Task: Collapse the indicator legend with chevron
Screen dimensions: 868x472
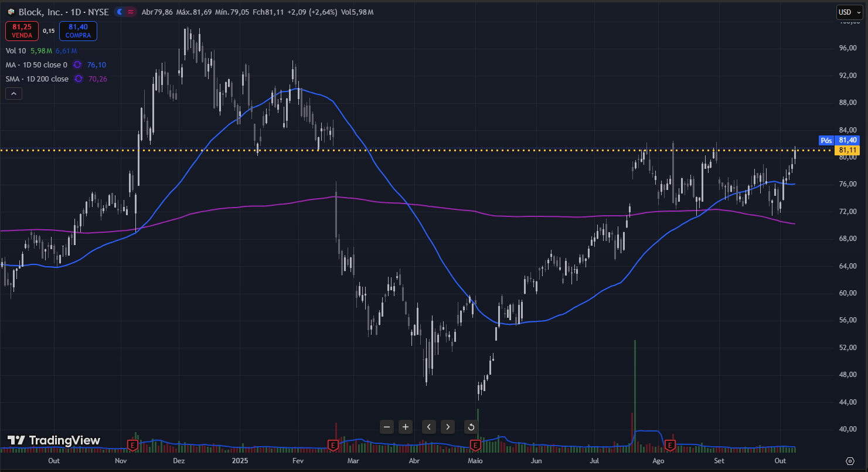Action: [x=14, y=93]
